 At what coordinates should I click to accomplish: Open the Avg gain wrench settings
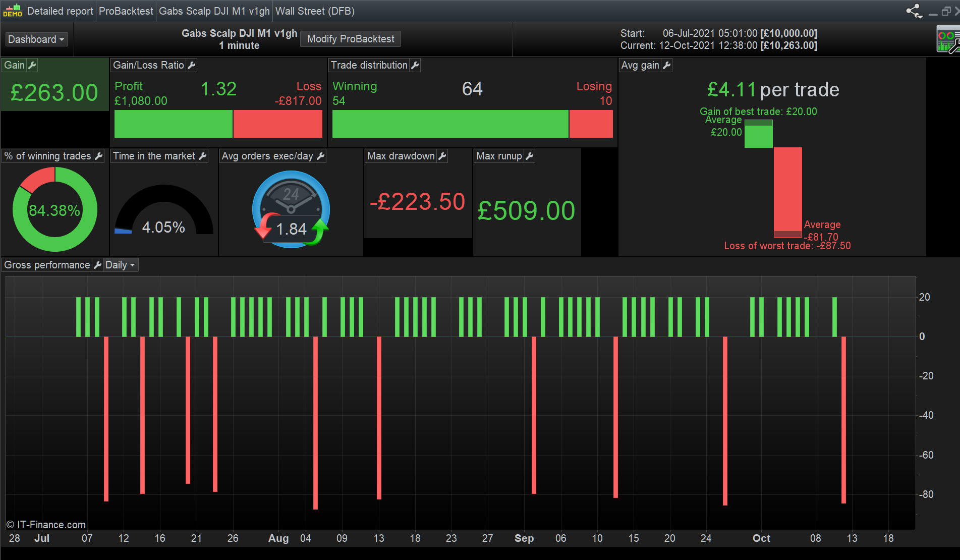666,65
